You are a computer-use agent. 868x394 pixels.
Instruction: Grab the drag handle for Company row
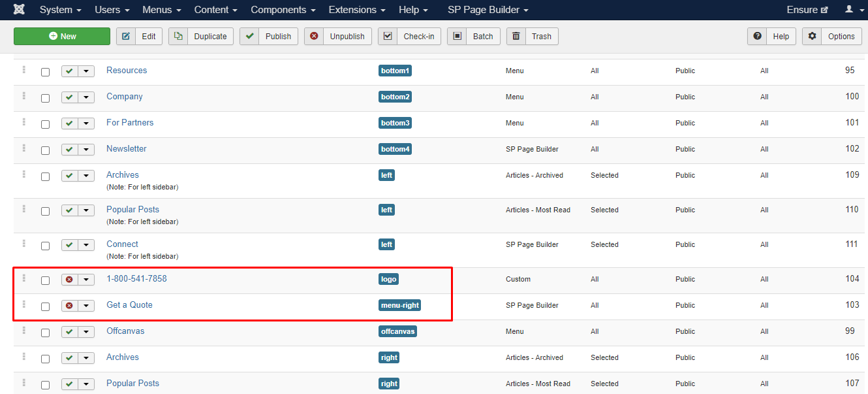(x=24, y=96)
